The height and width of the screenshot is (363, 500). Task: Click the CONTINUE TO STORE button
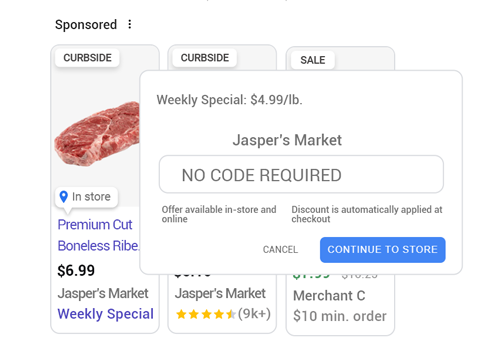coord(382,250)
